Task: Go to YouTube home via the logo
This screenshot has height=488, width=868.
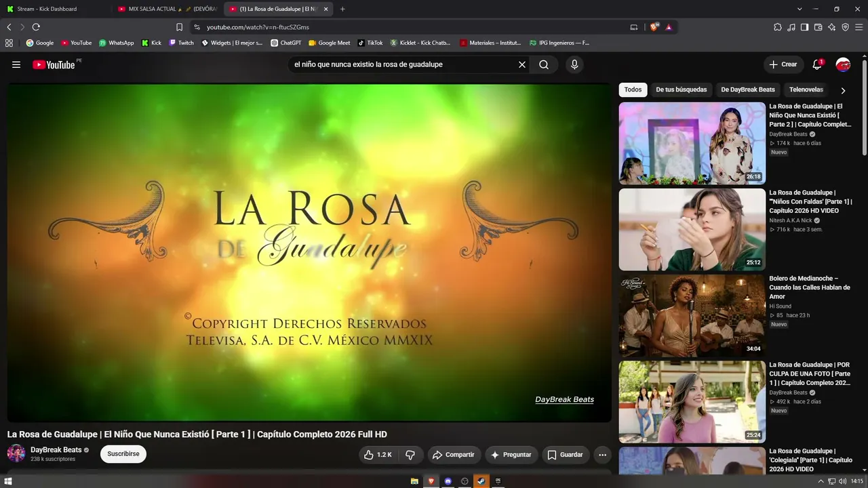Action: [x=54, y=64]
